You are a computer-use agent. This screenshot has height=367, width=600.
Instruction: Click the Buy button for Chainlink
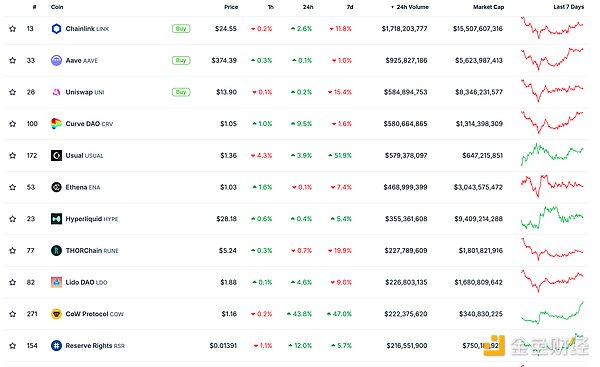181,29
